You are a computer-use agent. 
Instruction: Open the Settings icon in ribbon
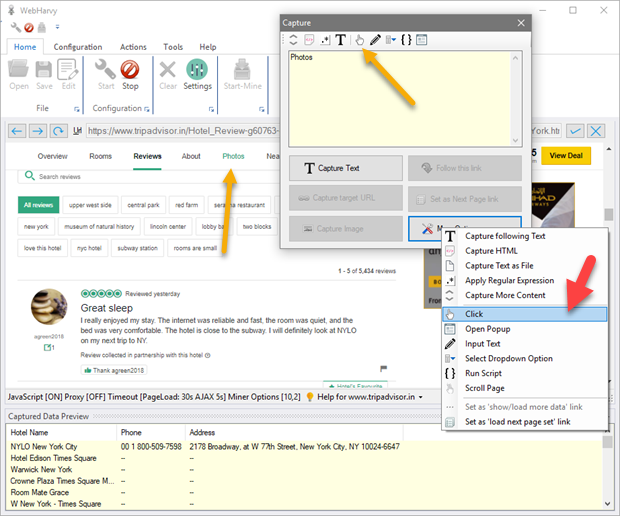197,73
